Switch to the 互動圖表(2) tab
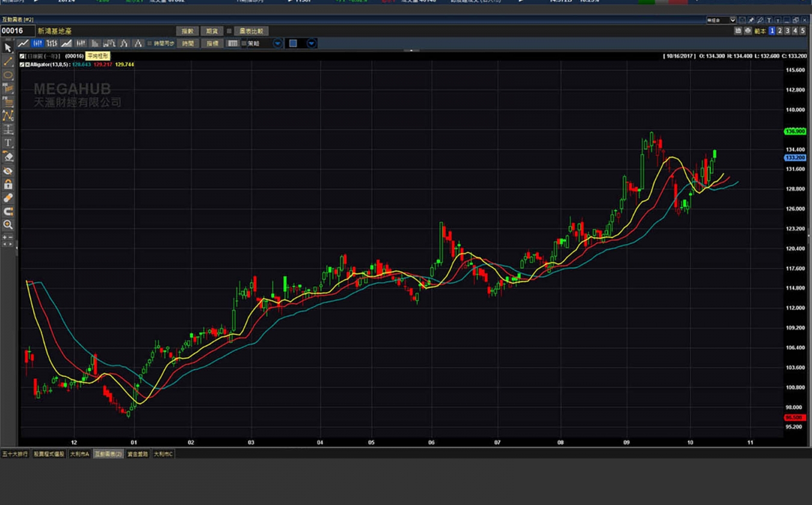Viewport: 812px width, 505px height. (x=108, y=454)
